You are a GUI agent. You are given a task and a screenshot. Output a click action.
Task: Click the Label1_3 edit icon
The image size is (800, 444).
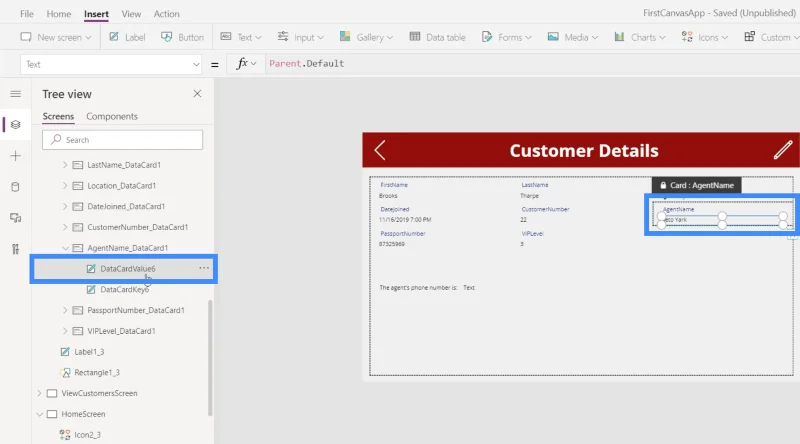(x=65, y=352)
